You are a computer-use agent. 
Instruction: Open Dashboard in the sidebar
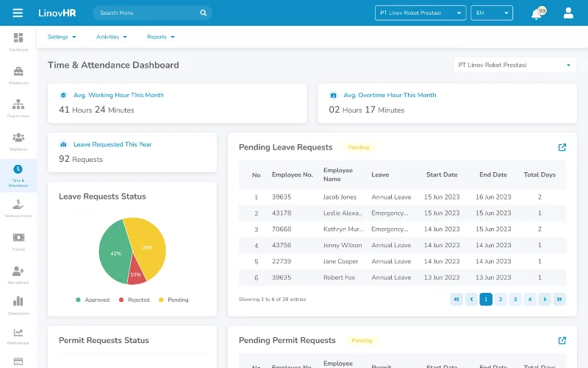coord(18,41)
